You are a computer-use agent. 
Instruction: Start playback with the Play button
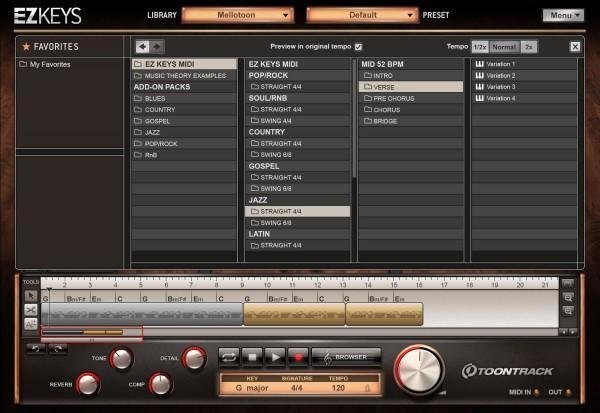pyautogui.click(x=275, y=355)
